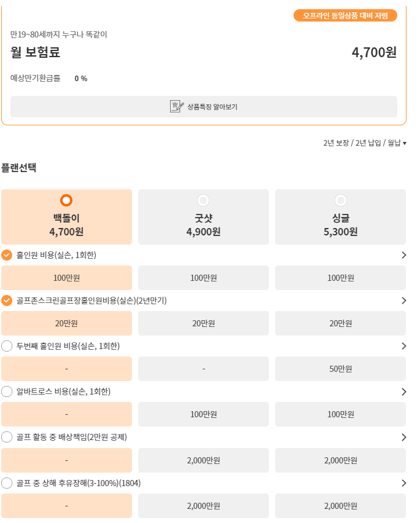
Task: Enable 알바트로스 비용 coverage
Action: point(7,391)
